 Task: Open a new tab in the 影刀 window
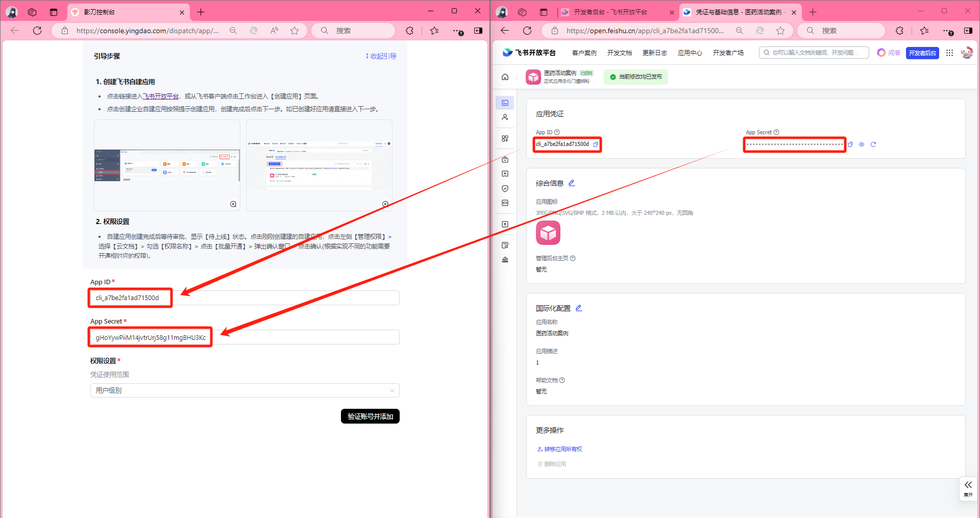[201, 12]
